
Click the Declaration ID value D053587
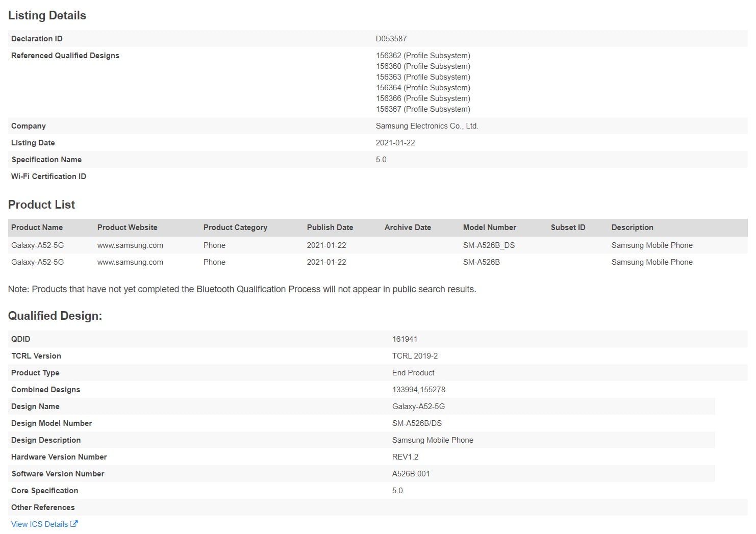pos(391,39)
